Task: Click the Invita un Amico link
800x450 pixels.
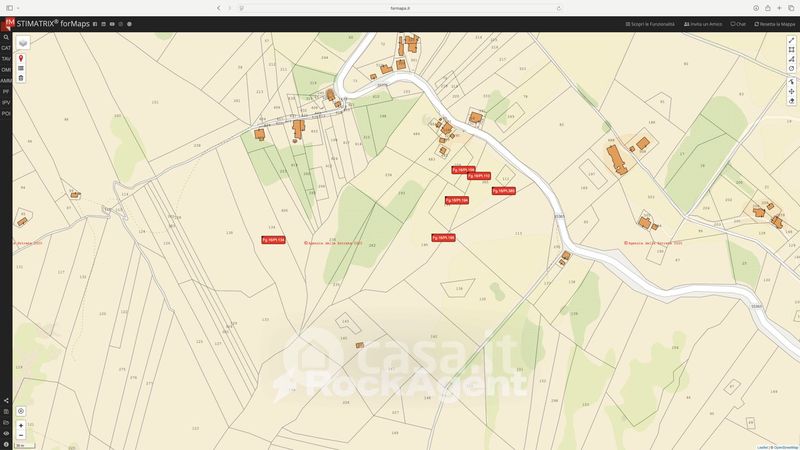Action: click(x=703, y=23)
